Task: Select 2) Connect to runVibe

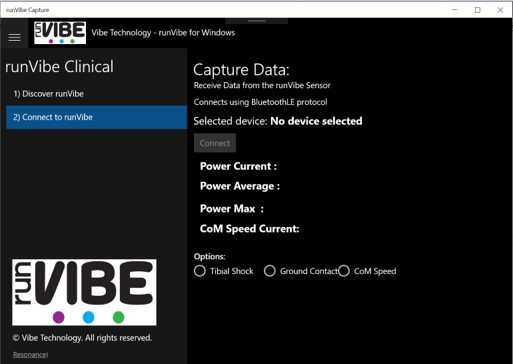Action: (96, 117)
